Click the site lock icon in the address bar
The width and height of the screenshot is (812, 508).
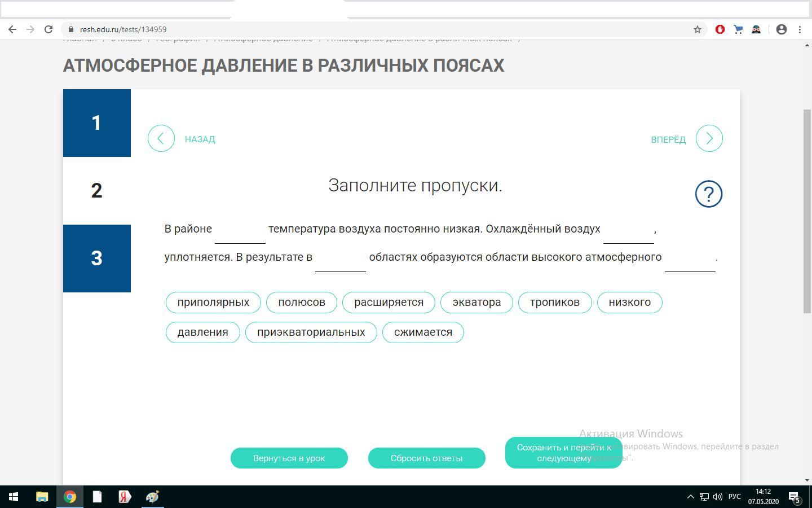coord(70,29)
